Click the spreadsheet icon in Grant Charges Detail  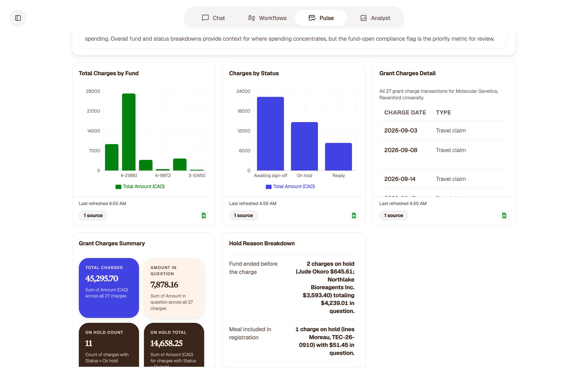[504, 215]
